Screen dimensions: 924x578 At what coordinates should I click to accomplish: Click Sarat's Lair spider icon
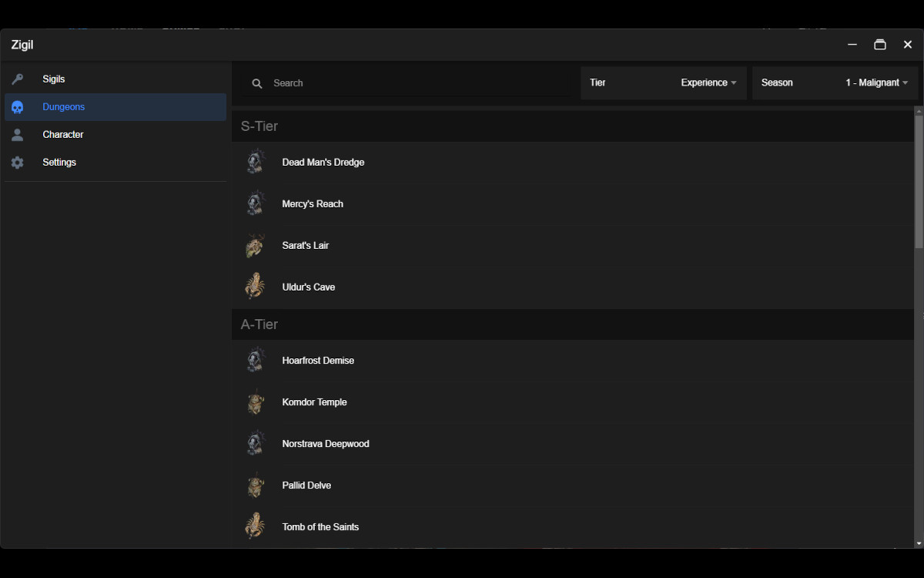(256, 246)
